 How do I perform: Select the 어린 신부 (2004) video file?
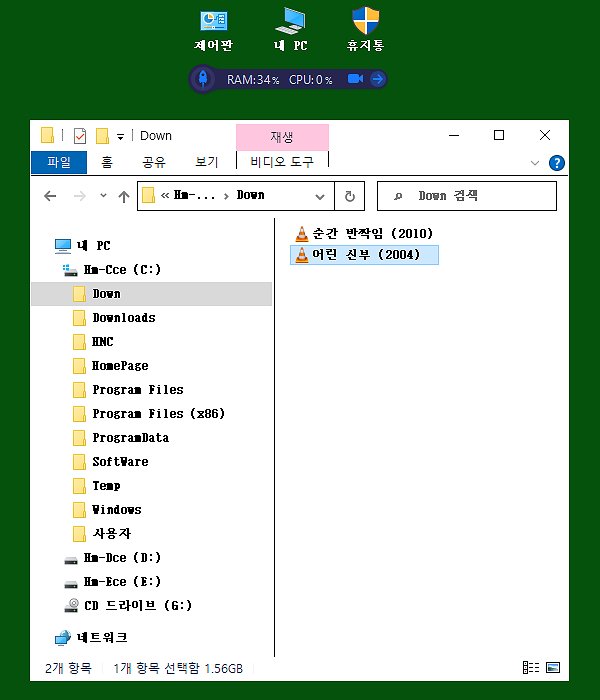[364, 255]
